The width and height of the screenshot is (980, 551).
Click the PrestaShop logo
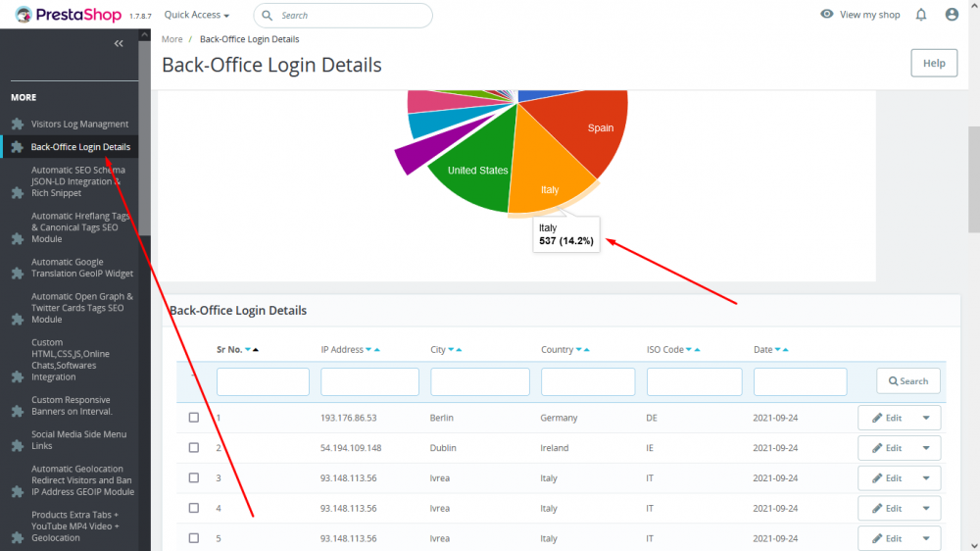point(68,15)
